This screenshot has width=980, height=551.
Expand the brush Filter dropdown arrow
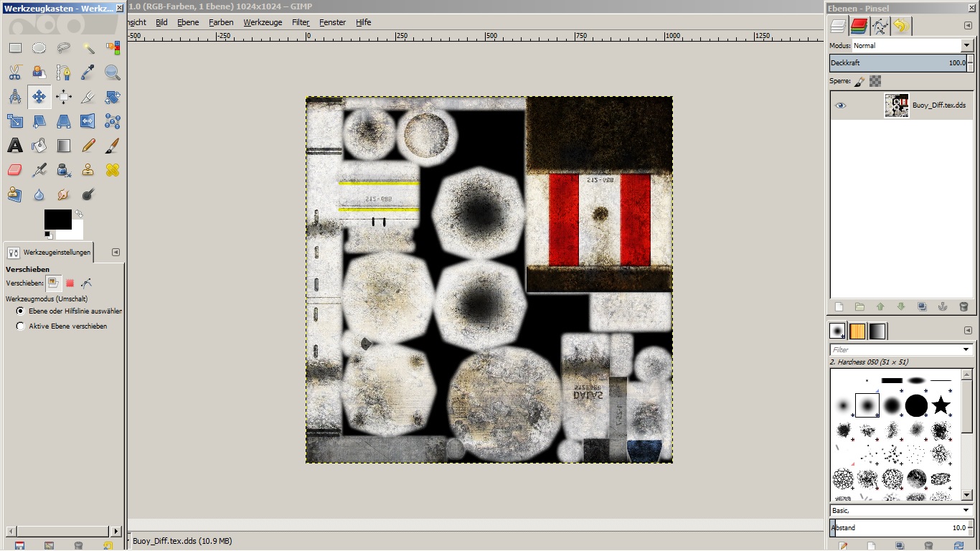pos(966,349)
